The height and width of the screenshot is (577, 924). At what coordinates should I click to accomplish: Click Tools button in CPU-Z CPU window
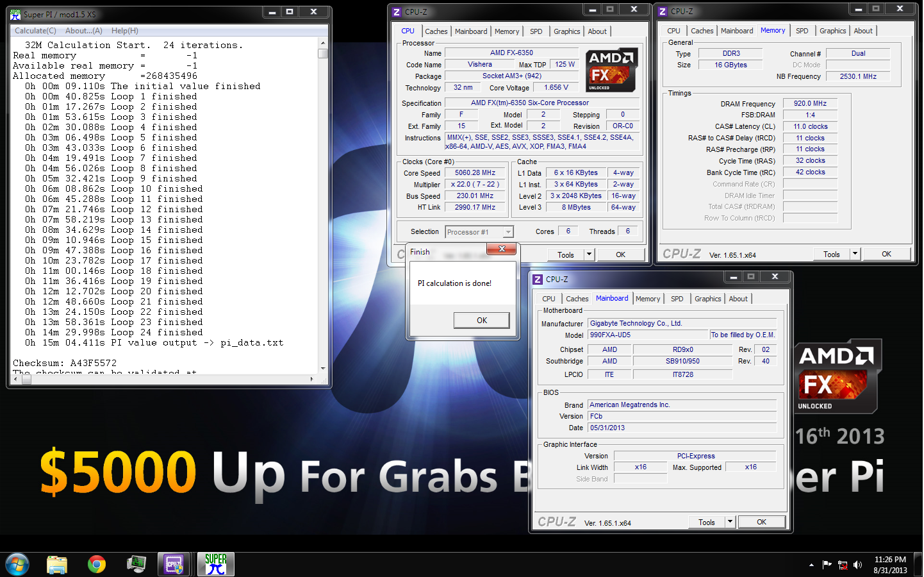(566, 255)
